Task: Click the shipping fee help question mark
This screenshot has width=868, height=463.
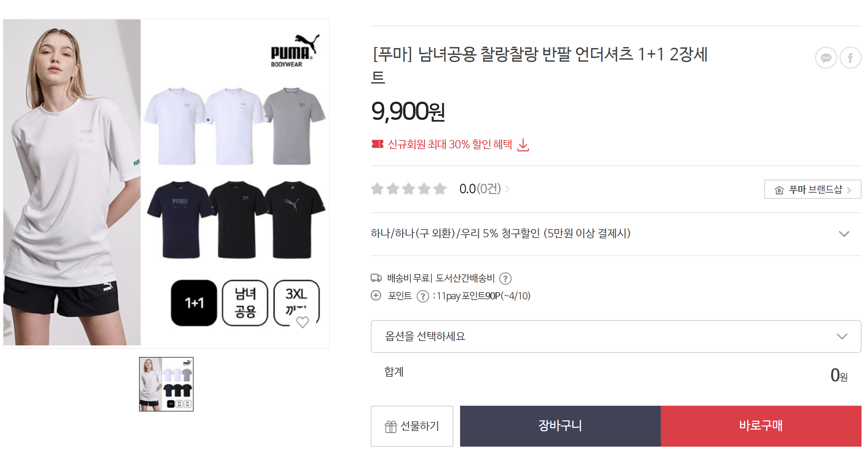Action: click(x=505, y=279)
